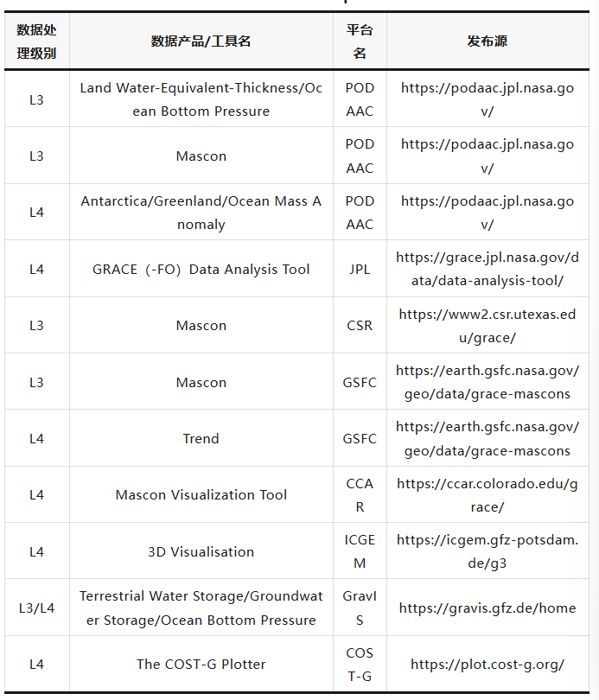Click the "CSR" platform cell
The height and width of the screenshot is (700, 599).
360,326
